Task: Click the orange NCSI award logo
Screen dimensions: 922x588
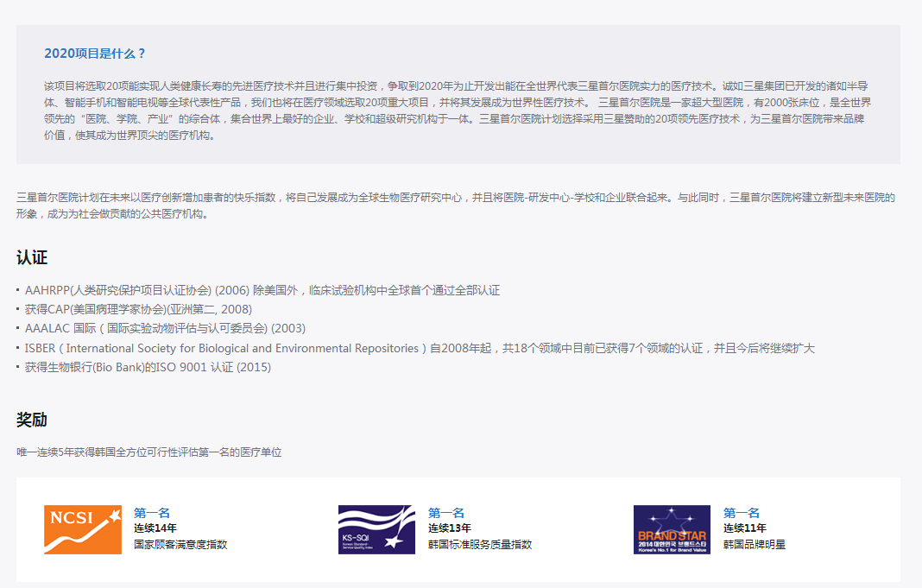Action: [x=83, y=529]
